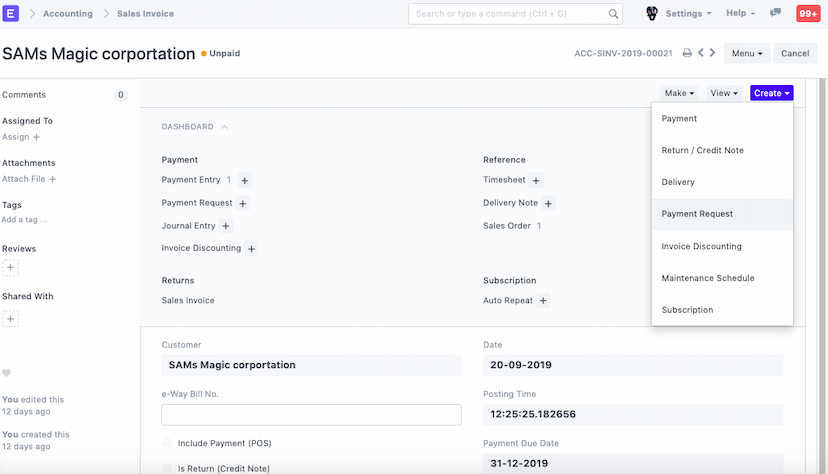Click the Attach File link
The height and width of the screenshot is (474, 828).
tap(24, 179)
